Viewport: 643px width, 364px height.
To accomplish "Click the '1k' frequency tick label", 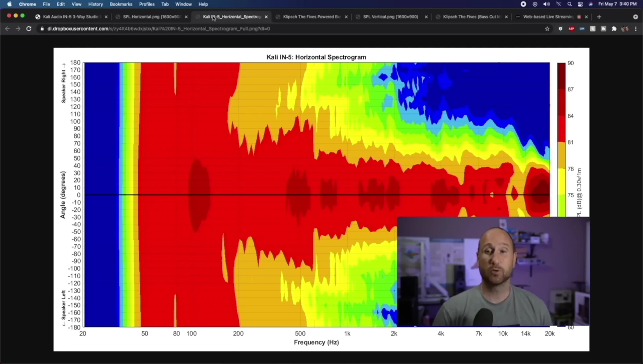I will click(x=347, y=334).
